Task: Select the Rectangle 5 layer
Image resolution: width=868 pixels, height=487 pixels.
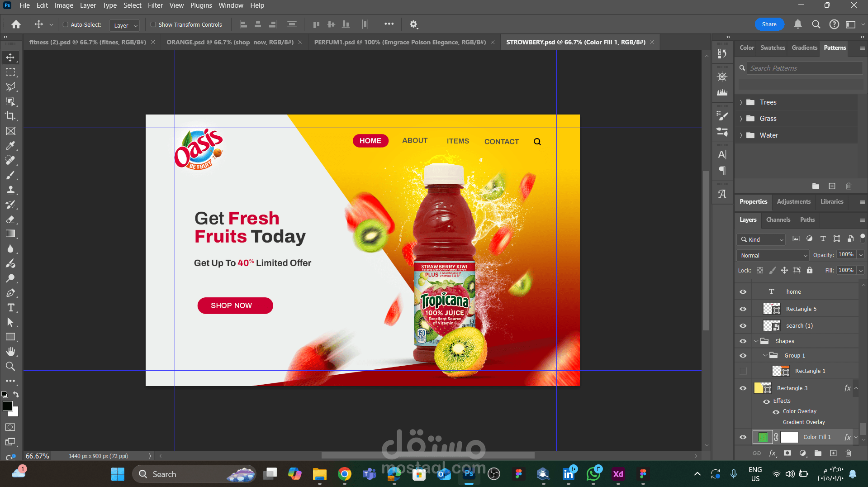Action: click(801, 309)
